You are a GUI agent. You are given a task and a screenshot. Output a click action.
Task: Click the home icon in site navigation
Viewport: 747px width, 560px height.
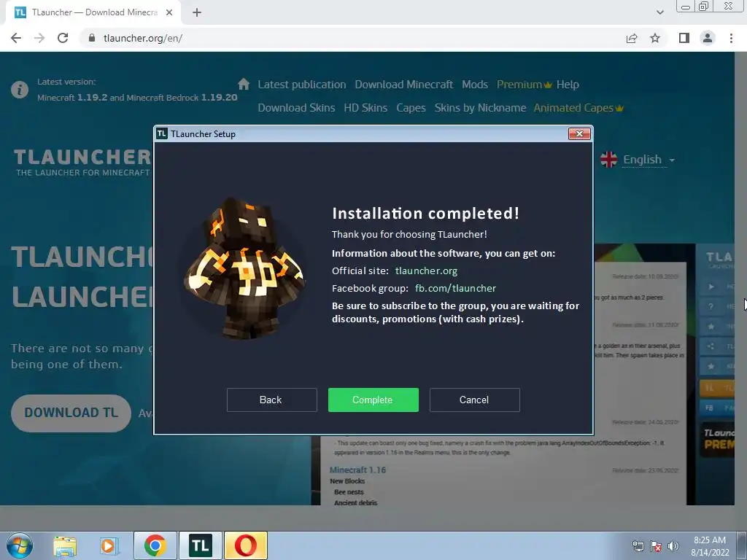[244, 85]
